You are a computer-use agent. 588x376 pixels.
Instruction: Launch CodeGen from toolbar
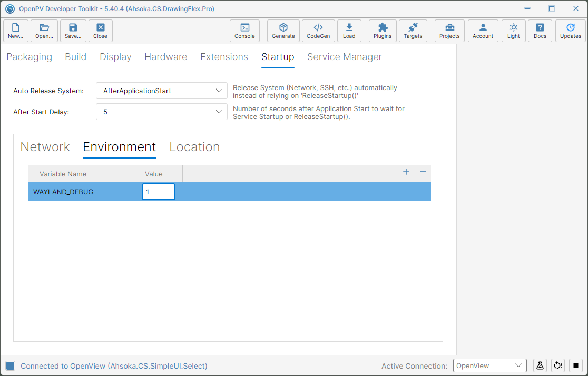pos(318,31)
